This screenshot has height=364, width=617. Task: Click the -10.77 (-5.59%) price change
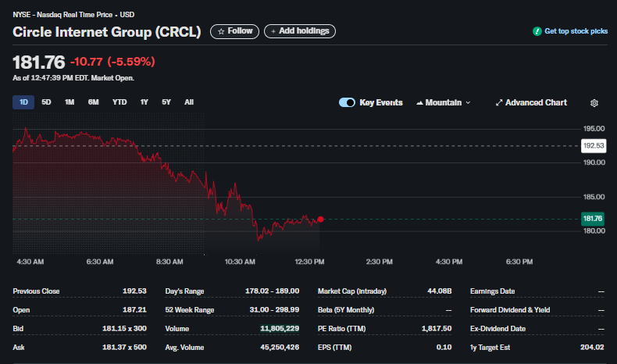(112, 62)
